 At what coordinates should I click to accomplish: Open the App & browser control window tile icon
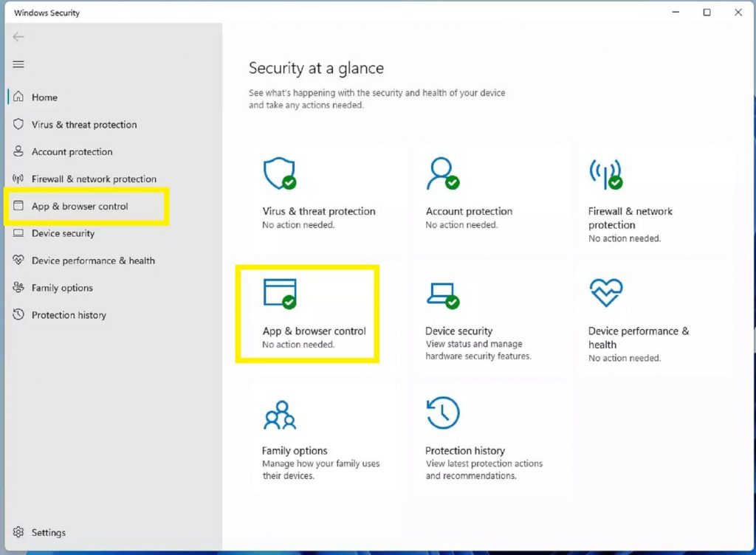[x=280, y=293]
